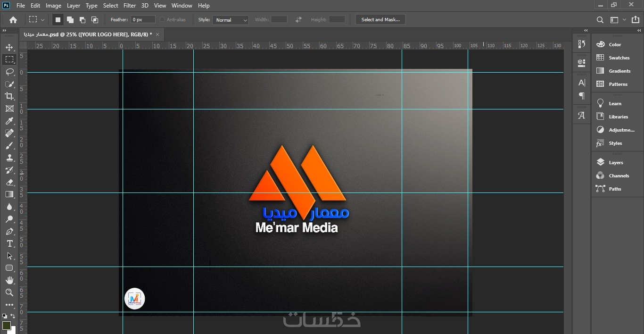Expand the toolbox with double arrows

[4, 30]
